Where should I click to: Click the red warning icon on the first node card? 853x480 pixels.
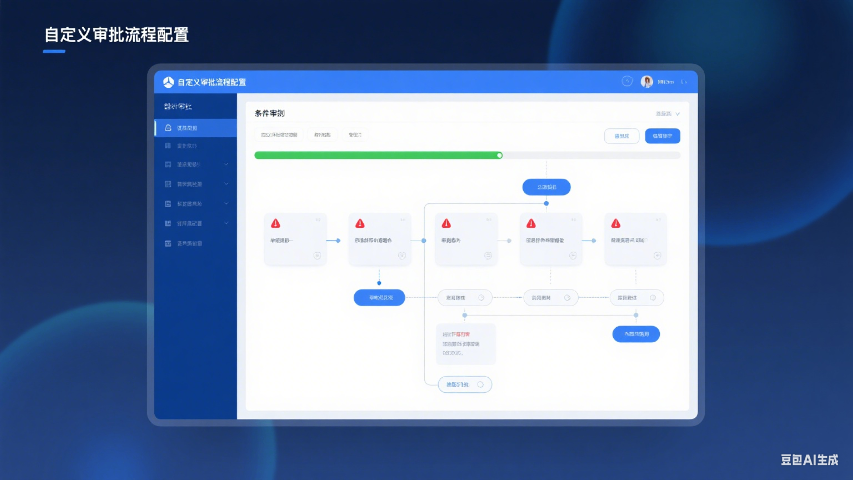tap(276, 223)
